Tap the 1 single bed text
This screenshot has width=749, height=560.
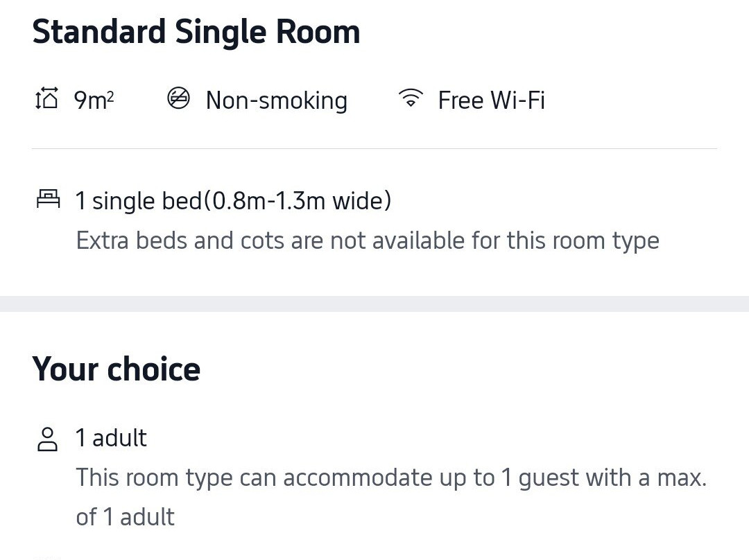pyautogui.click(x=139, y=201)
